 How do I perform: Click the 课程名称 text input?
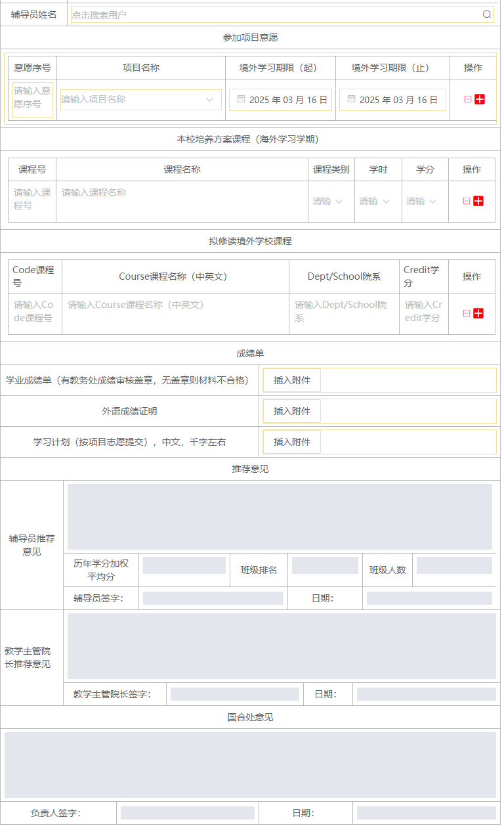[181, 193]
